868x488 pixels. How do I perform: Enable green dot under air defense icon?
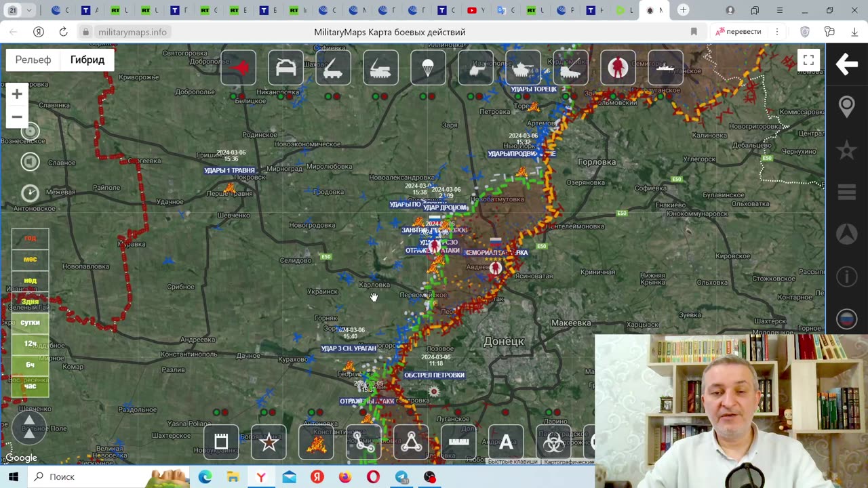point(376,96)
